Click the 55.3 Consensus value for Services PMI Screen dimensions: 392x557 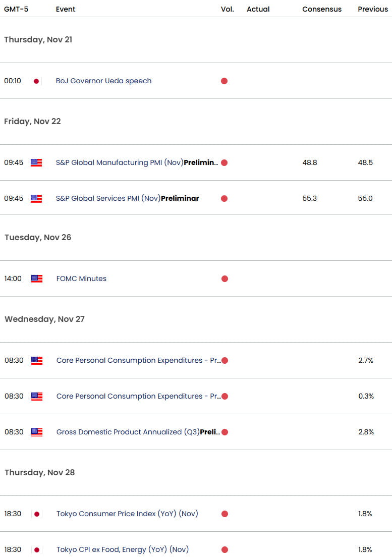click(x=309, y=198)
